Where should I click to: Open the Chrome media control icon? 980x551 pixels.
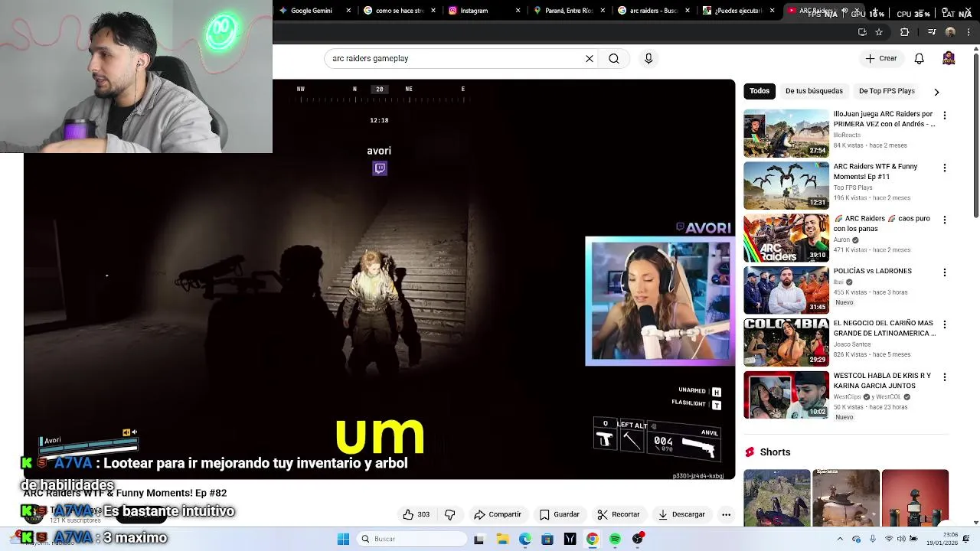[x=932, y=32]
